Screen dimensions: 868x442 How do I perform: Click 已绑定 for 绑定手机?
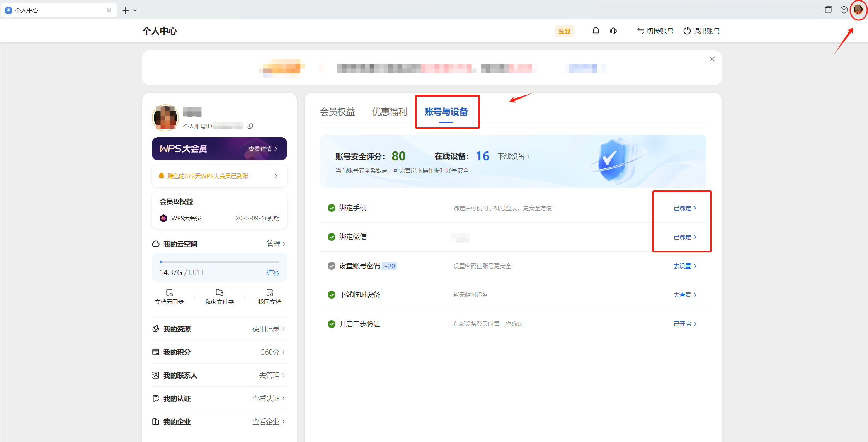coord(685,208)
